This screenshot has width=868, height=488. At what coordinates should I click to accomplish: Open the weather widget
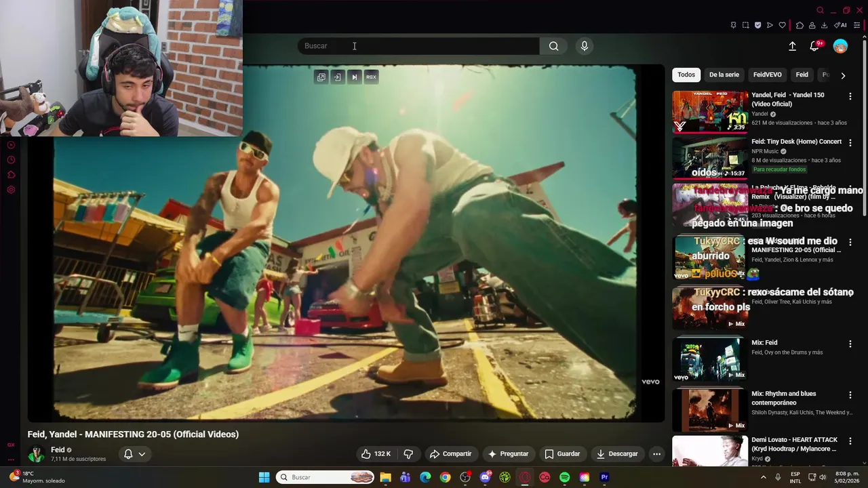[x=37, y=477]
